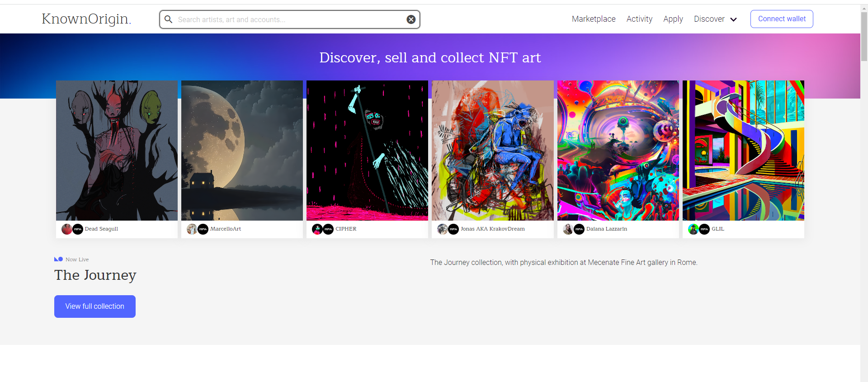This screenshot has height=382, width=868.
Task: Open the CIPHER artist name link
Action: pos(346,229)
